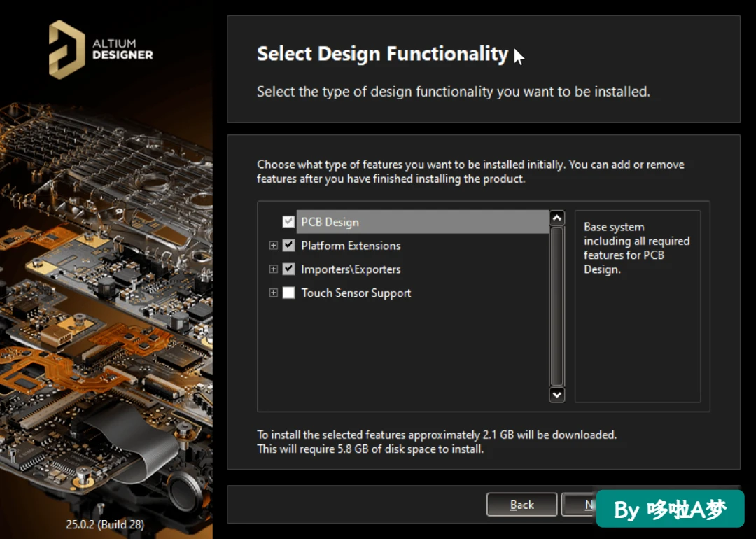Expand the Touch Sensor Support node
This screenshot has height=539, width=756.
(x=274, y=293)
